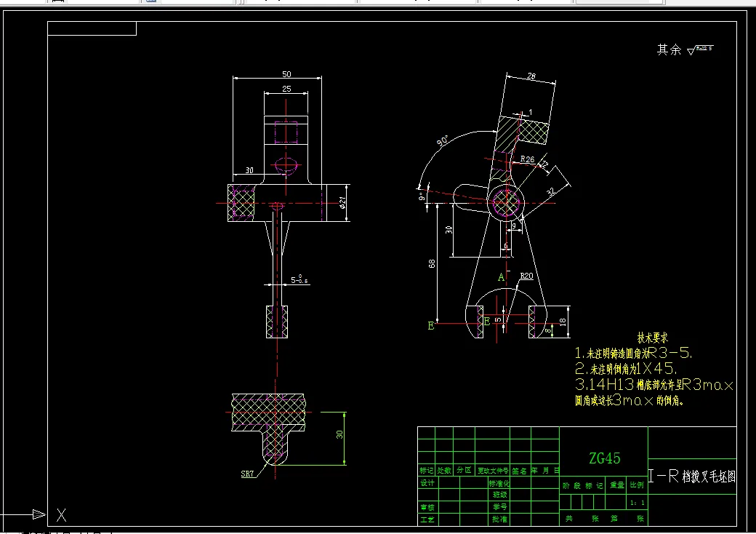The height and width of the screenshot is (534, 756).
Task: Click the 标准化 title block cell
Action: (x=499, y=483)
